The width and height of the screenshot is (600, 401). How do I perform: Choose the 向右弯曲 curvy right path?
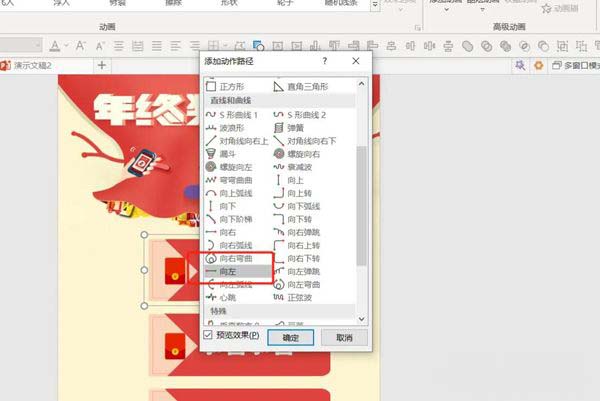coord(229,258)
